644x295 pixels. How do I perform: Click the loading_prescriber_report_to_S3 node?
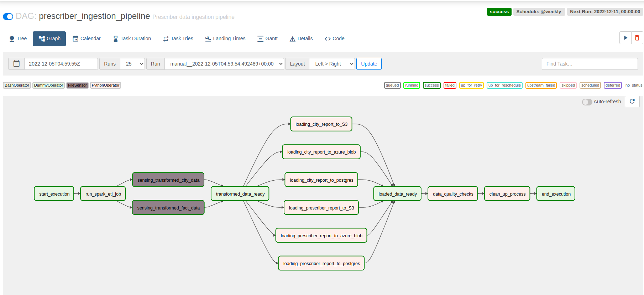[321, 208]
